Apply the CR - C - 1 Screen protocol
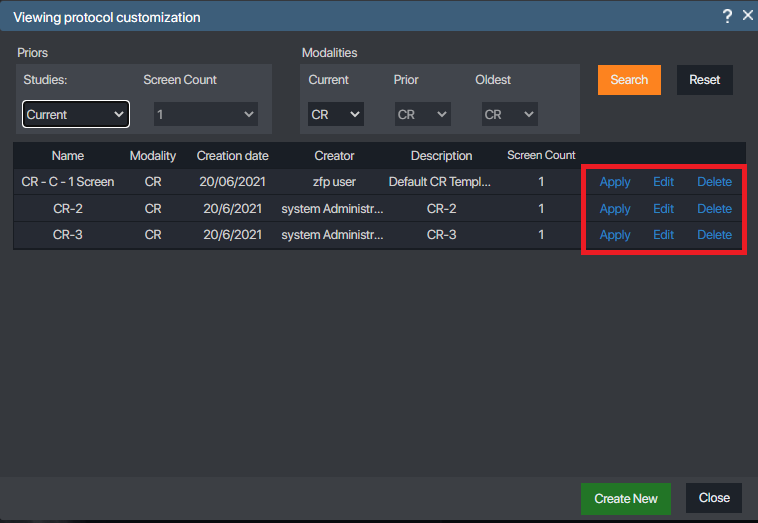Screen dimensions: 758x523 coord(615,182)
